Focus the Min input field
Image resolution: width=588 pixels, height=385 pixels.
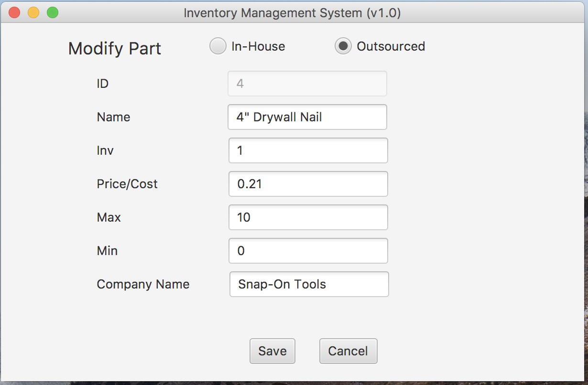point(308,251)
